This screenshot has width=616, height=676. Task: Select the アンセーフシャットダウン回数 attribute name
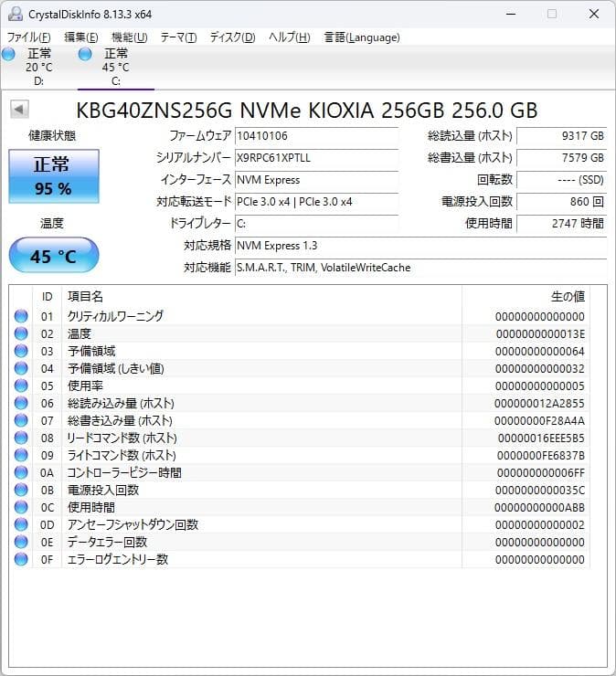coord(133,524)
